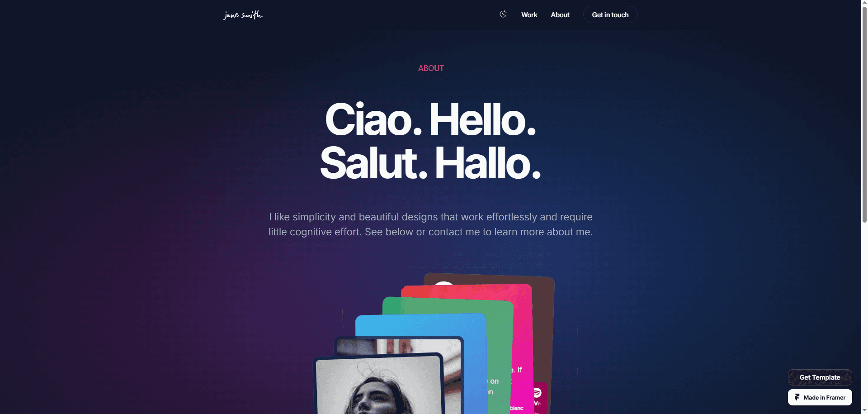Pick the blue card in the stack

click(420, 326)
